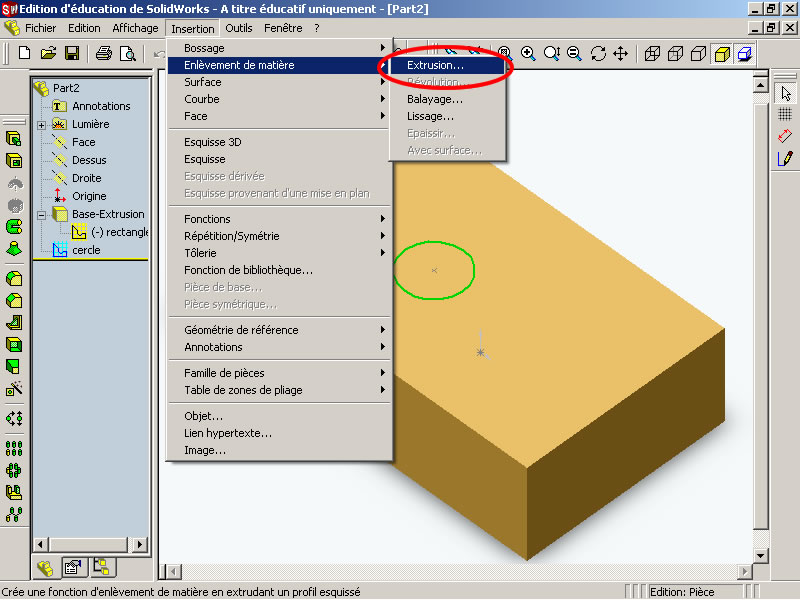800x600 pixels.
Task: Click the Sketch pencil tool icon
Action: point(785,159)
